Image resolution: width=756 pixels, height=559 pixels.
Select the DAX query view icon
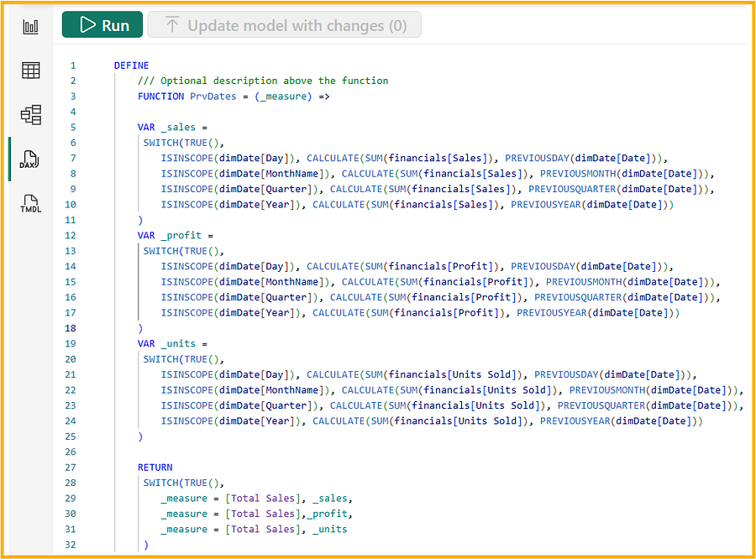(30, 159)
